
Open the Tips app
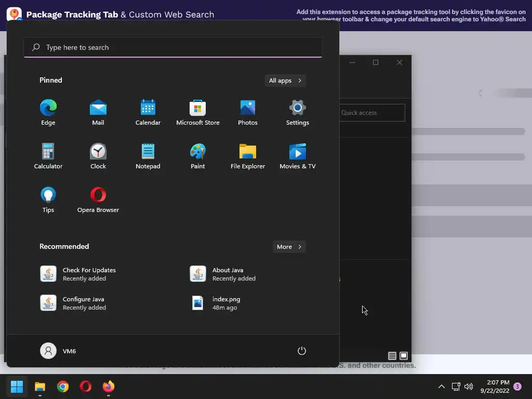click(48, 200)
